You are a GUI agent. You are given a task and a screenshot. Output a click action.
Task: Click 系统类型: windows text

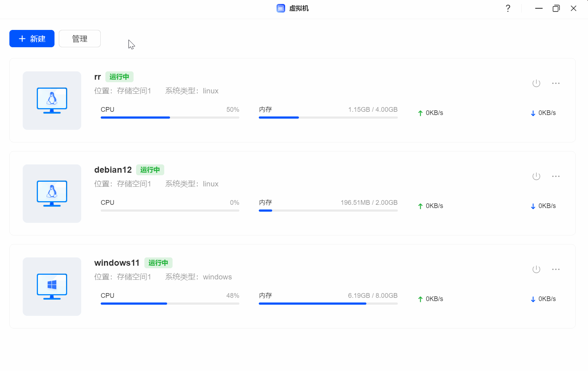coord(199,277)
